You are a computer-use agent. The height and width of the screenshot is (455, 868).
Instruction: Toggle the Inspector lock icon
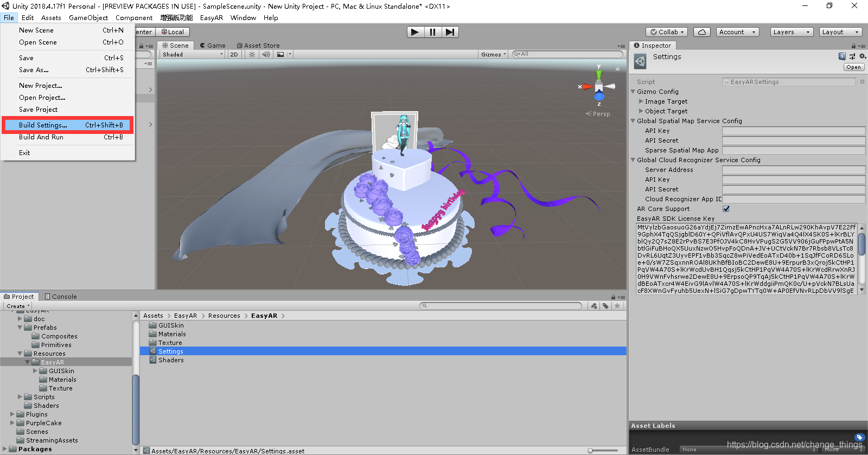[853, 46]
